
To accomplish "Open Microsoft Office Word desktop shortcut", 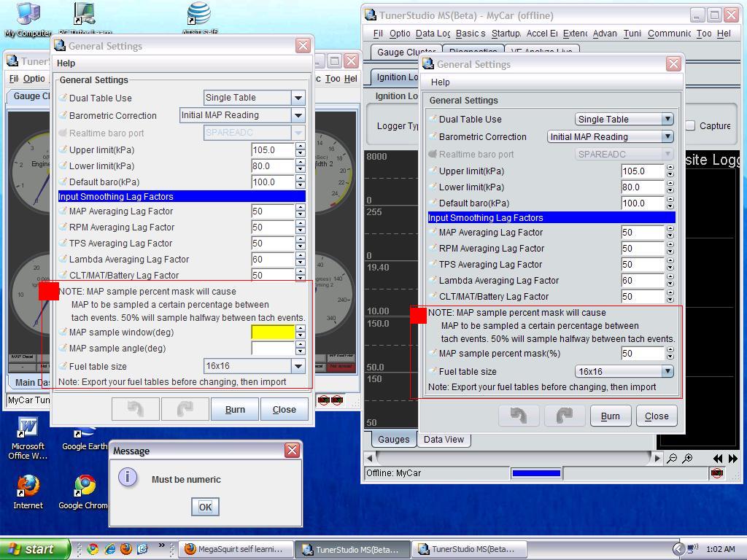I will point(28,438).
